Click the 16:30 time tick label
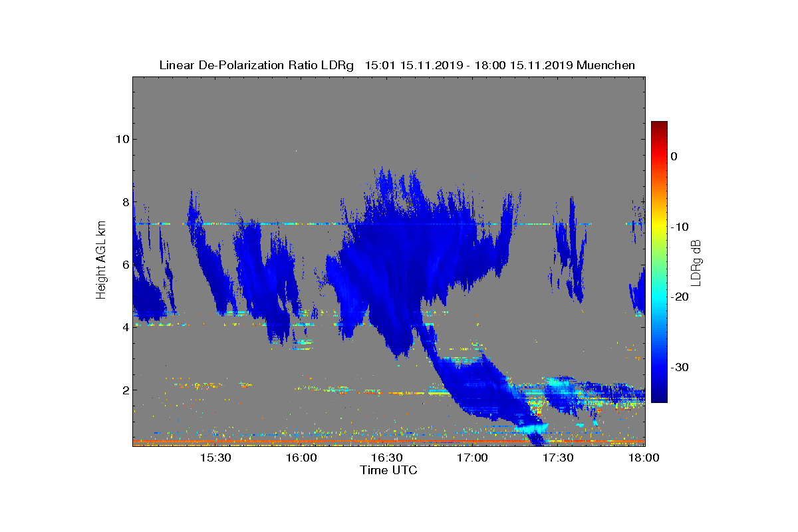This screenshot has width=798, height=532. pos(387,458)
